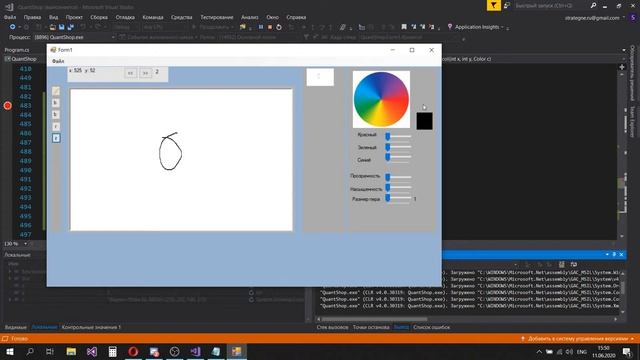Open the Справка menu
Viewport: 640px width, 360px height.
click(296, 17)
